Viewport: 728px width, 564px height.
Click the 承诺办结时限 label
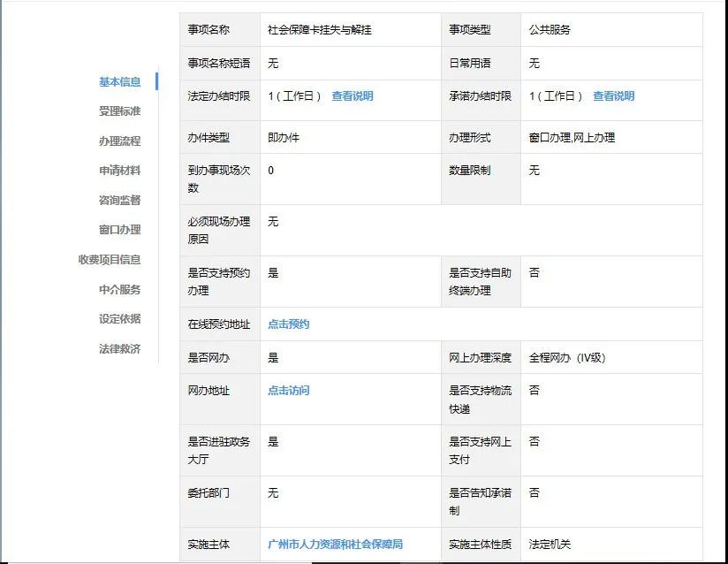click(x=480, y=96)
